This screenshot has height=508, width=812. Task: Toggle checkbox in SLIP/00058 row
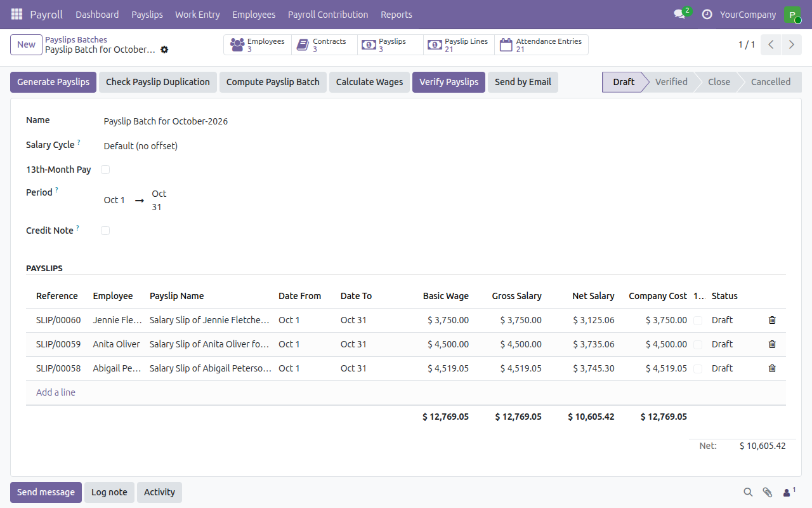[x=698, y=368]
